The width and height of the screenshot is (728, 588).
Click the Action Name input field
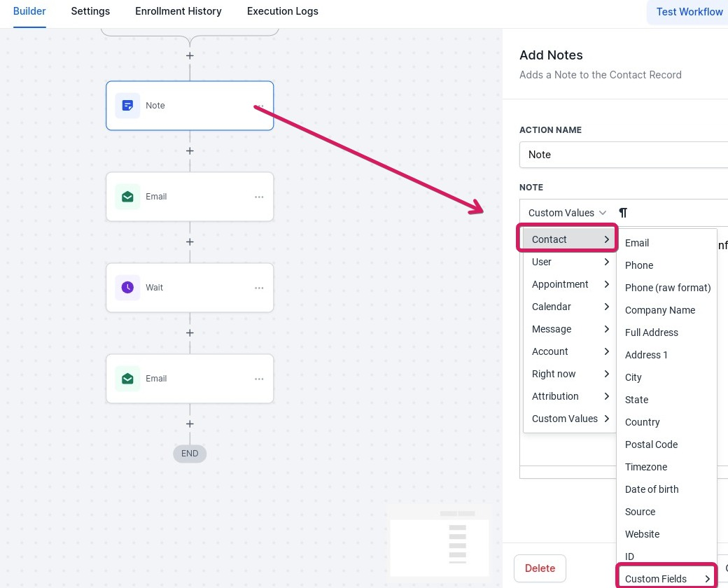pyautogui.click(x=623, y=155)
